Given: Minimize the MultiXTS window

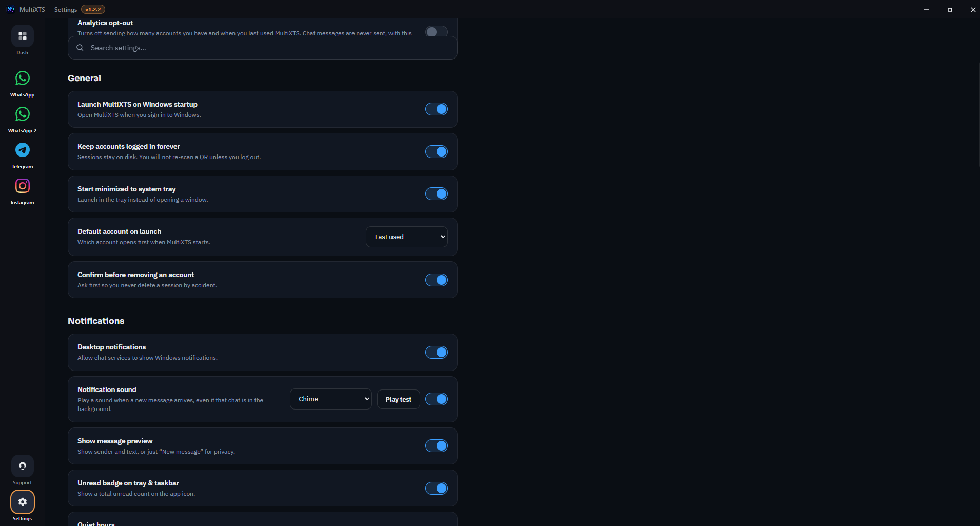Looking at the screenshot, I should (x=926, y=9).
